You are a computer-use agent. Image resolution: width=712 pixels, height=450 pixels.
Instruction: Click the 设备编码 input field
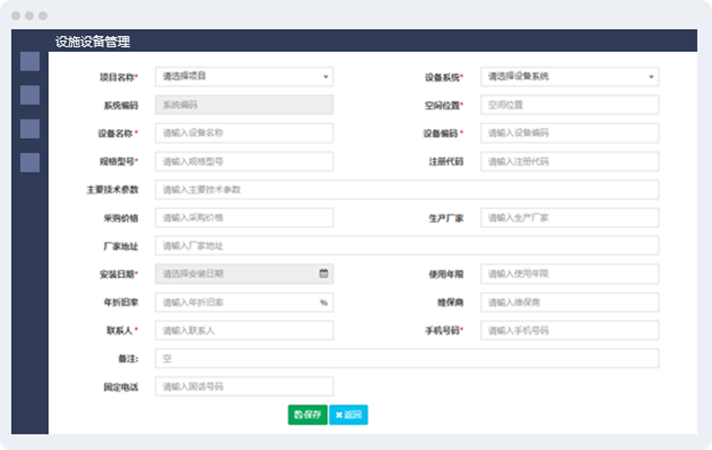pyautogui.click(x=569, y=133)
